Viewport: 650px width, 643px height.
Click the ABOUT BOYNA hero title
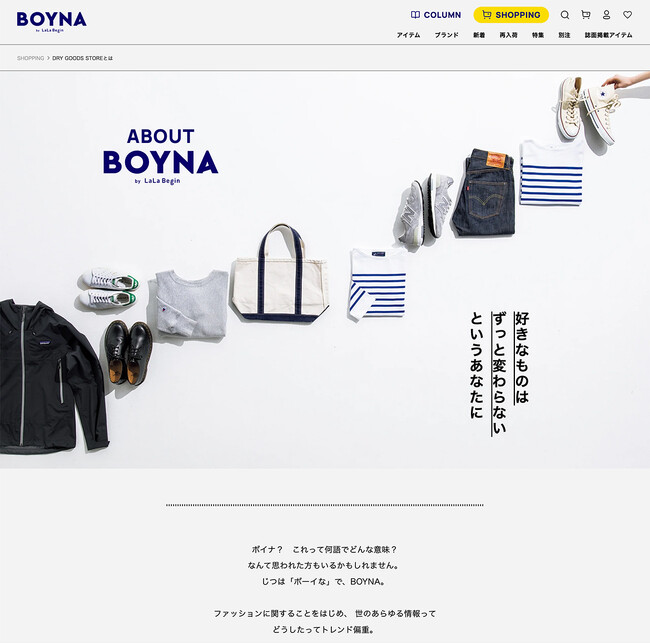tap(160, 156)
